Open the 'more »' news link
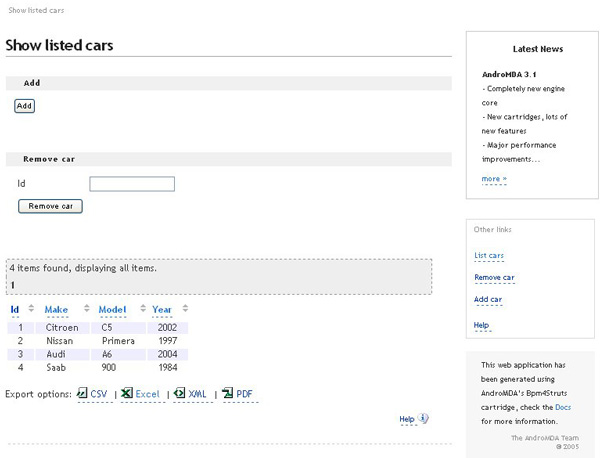Screen dimensions: 600x458 coord(494,179)
